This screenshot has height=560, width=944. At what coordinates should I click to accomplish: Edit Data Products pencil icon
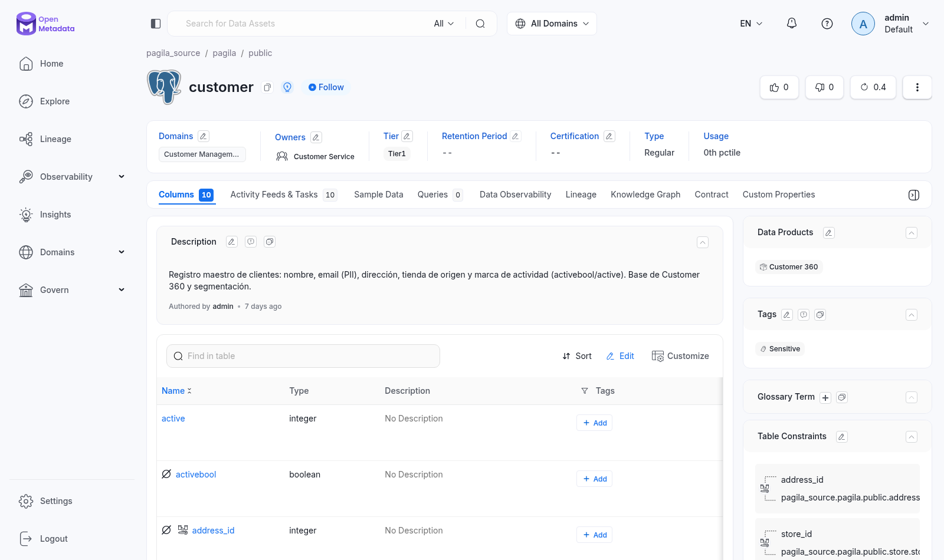(829, 233)
